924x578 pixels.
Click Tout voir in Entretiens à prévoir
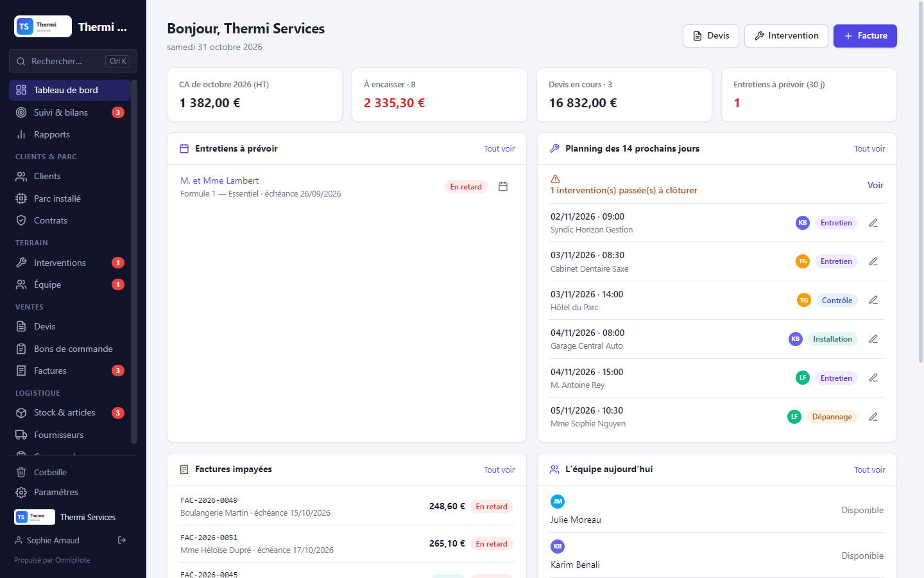tap(499, 149)
